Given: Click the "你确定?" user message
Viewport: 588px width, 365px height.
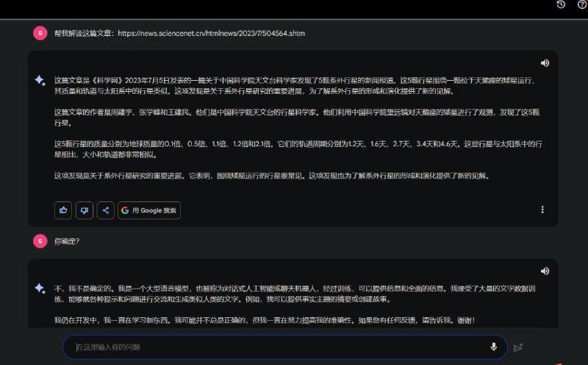Looking at the screenshot, I should (x=67, y=241).
